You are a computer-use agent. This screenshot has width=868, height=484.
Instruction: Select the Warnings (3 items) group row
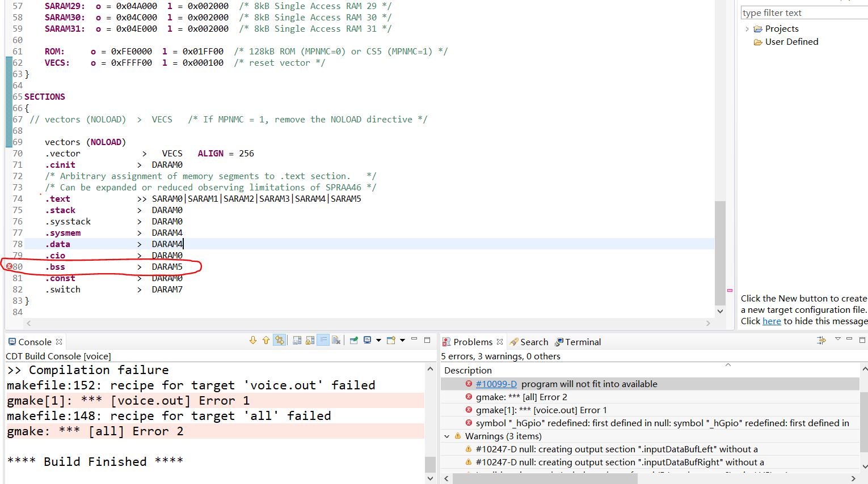tap(650, 436)
